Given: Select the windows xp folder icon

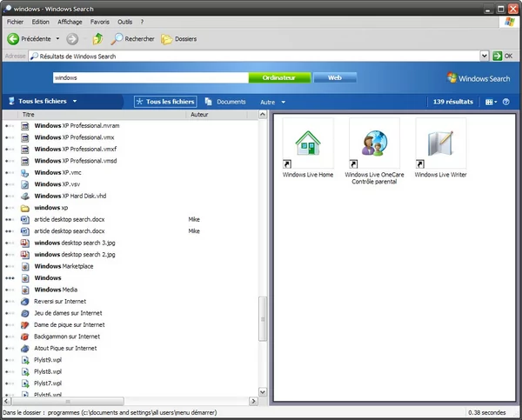Looking at the screenshot, I should (25, 208).
